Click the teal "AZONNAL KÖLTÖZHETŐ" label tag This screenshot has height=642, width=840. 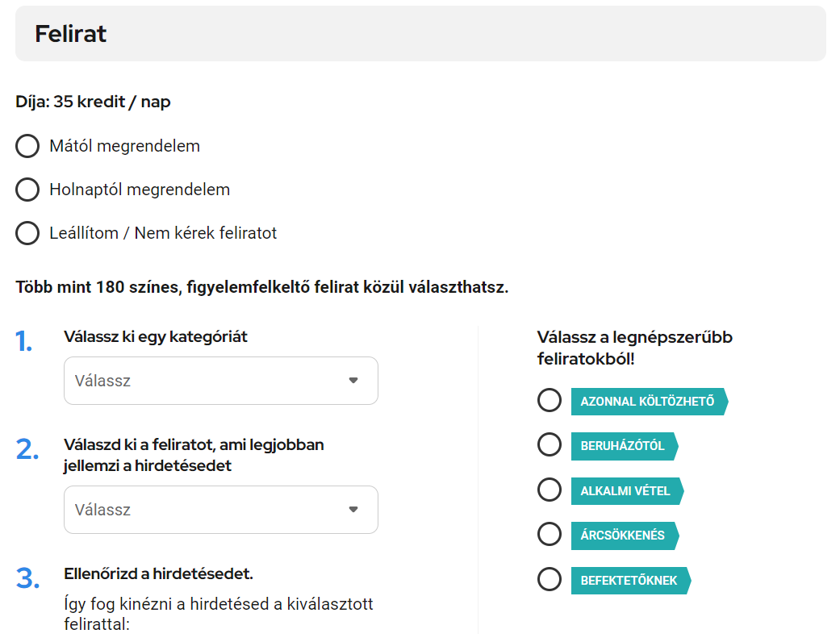click(647, 401)
